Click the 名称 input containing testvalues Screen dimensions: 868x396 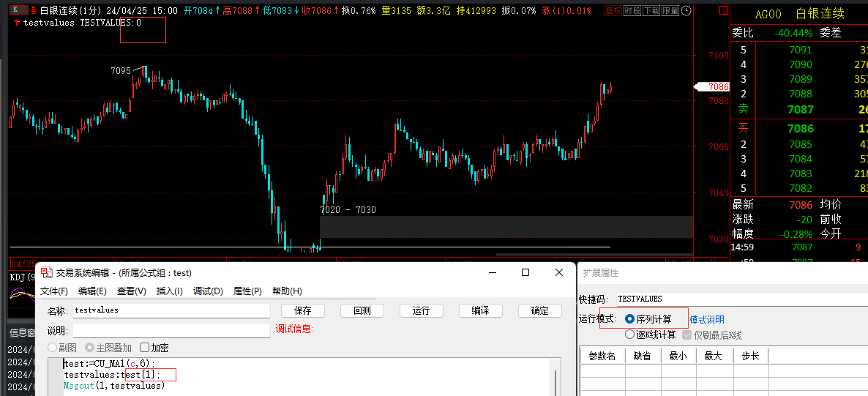tap(171, 310)
